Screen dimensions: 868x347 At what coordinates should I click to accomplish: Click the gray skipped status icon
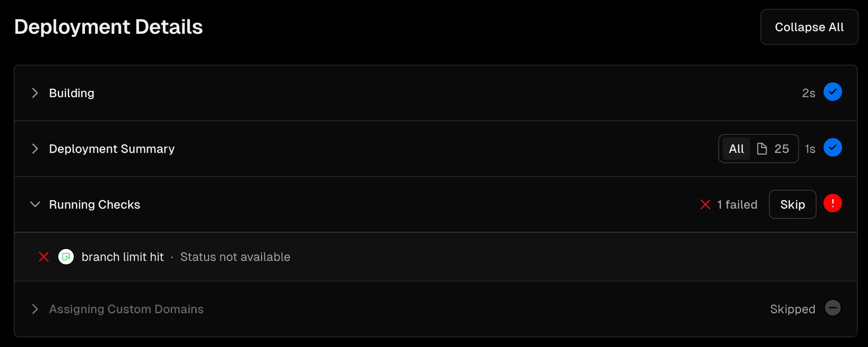point(832,308)
